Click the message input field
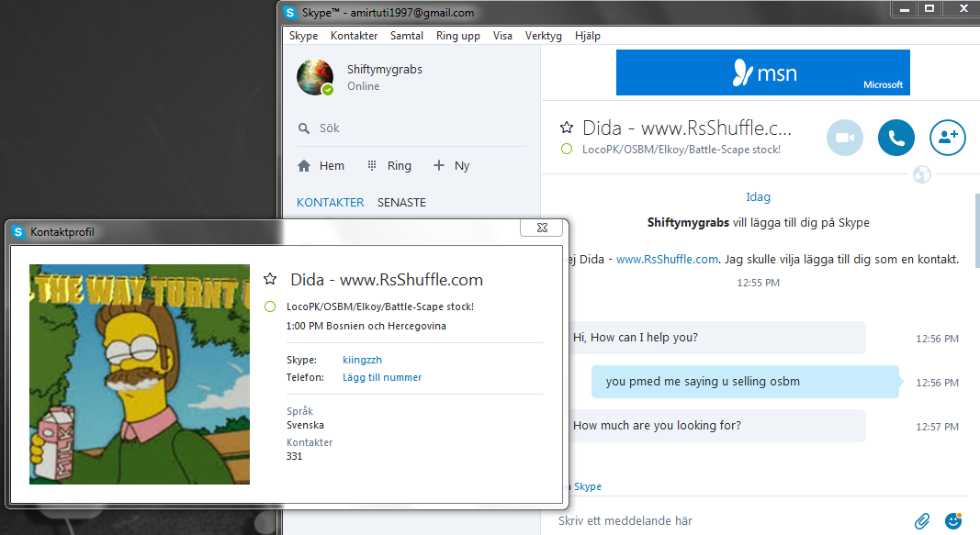This screenshot has width=980, height=535. 733,520
